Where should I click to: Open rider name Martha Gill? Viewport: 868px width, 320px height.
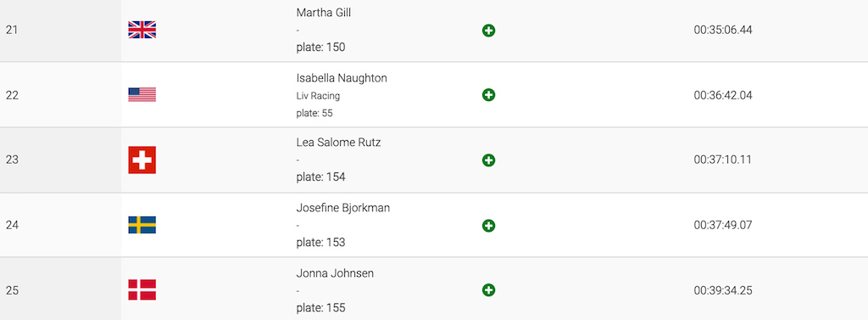pyautogui.click(x=323, y=13)
